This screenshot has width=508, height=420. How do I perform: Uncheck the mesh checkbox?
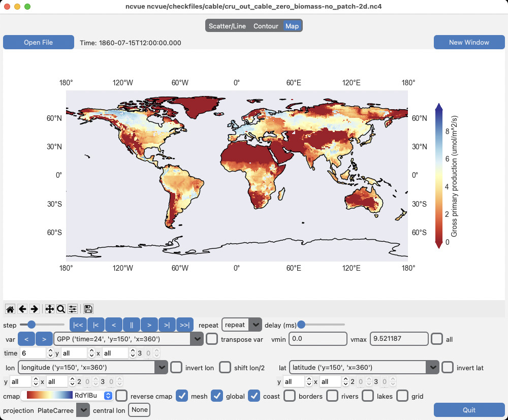click(x=182, y=396)
